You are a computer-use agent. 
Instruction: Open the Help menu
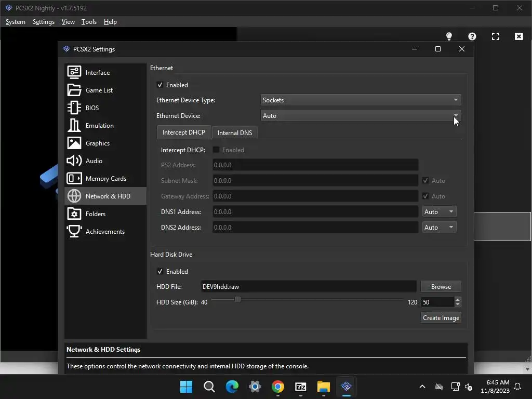[110, 22]
